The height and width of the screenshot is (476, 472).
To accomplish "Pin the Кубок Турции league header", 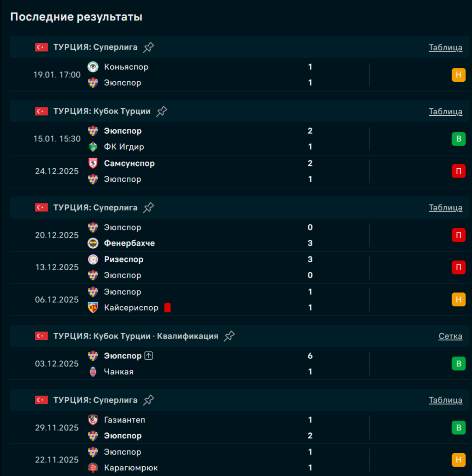I will coord(161,111).
